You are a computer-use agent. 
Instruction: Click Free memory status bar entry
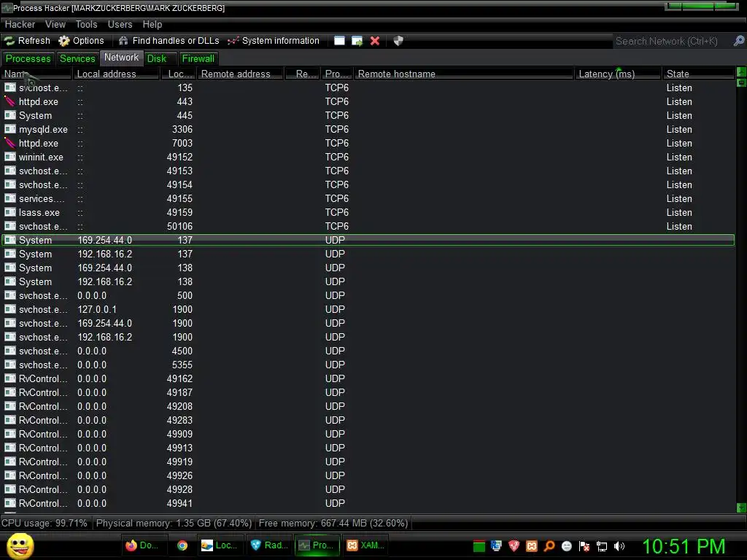333,523
